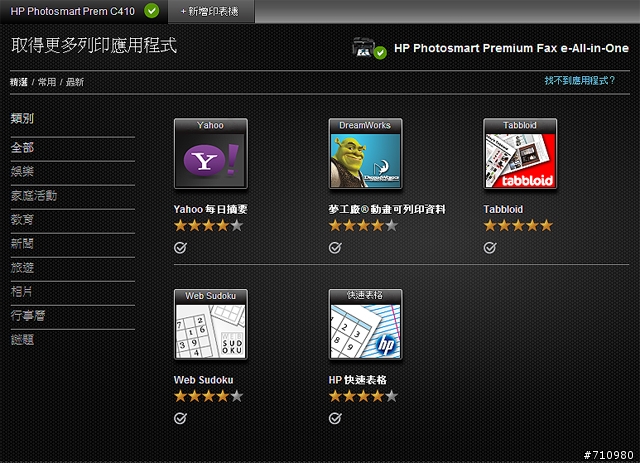Click the star rating of HP 快速表格

point(363,396)
